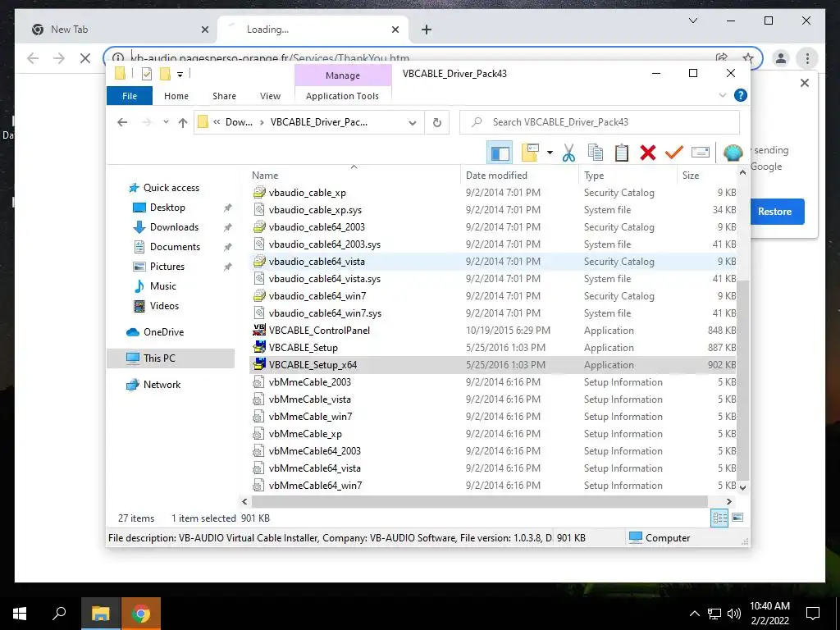840x630 pixels.
Task: Click the Rename toolbar icon
Action: click(x=701, y=153)
